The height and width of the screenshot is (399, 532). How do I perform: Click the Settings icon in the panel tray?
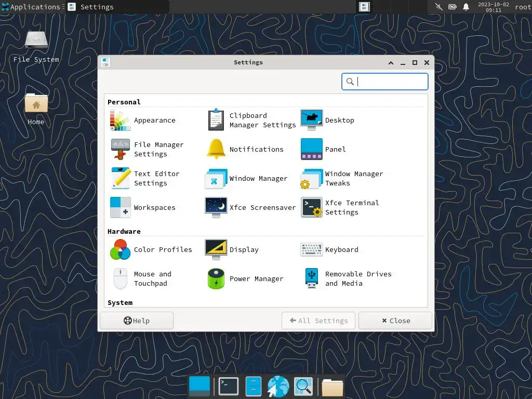[364, 7]
